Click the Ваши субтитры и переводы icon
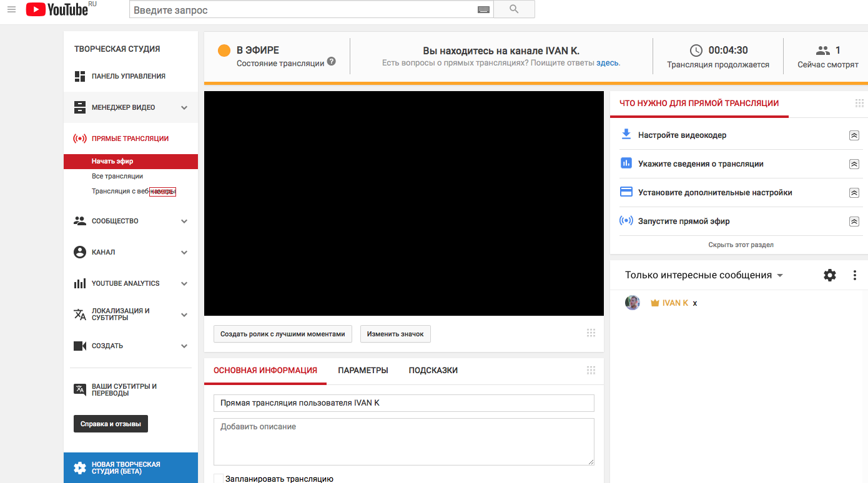Image resolution: width=868 pixels, height=483 pixels. click(x=80, y=389)
